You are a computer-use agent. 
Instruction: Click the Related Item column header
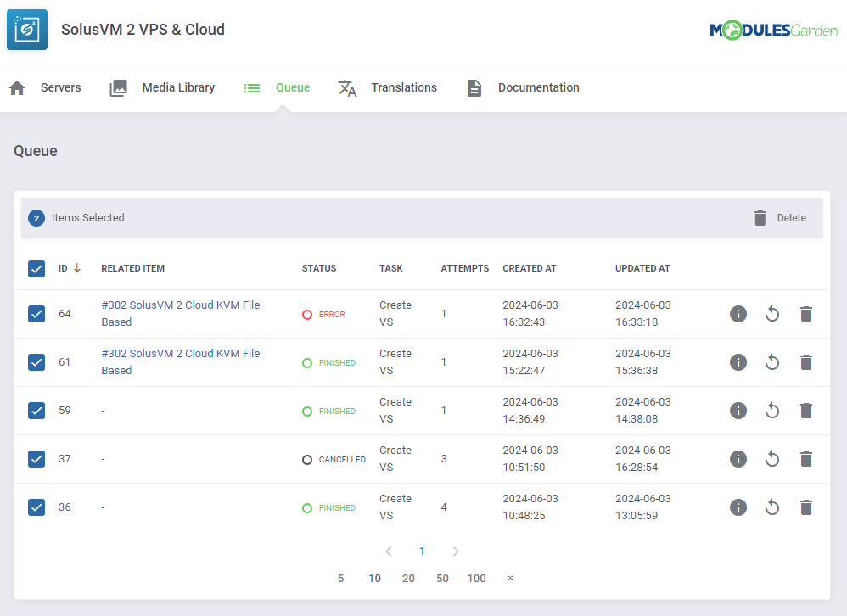click(x=133, y=268)
